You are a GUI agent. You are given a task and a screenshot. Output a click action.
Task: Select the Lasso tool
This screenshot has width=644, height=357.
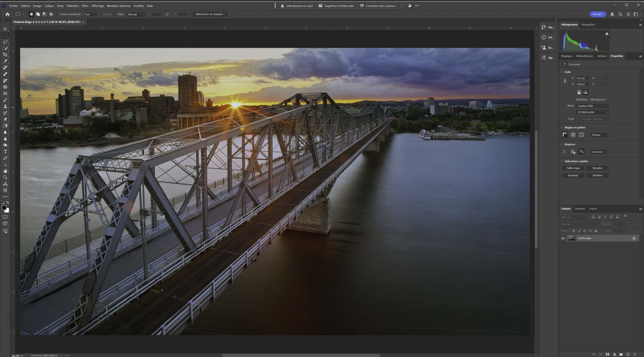click(x=5, y=42)
